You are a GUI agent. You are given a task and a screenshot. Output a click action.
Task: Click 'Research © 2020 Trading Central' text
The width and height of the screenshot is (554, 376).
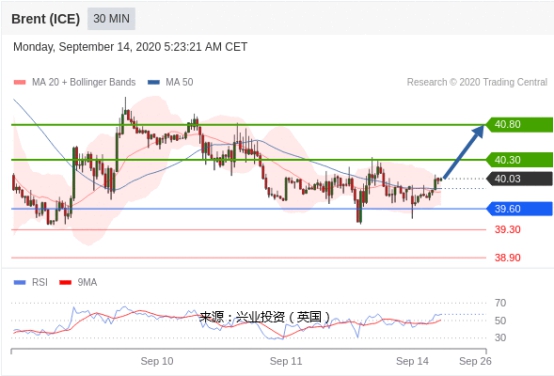tap(477, 82)
